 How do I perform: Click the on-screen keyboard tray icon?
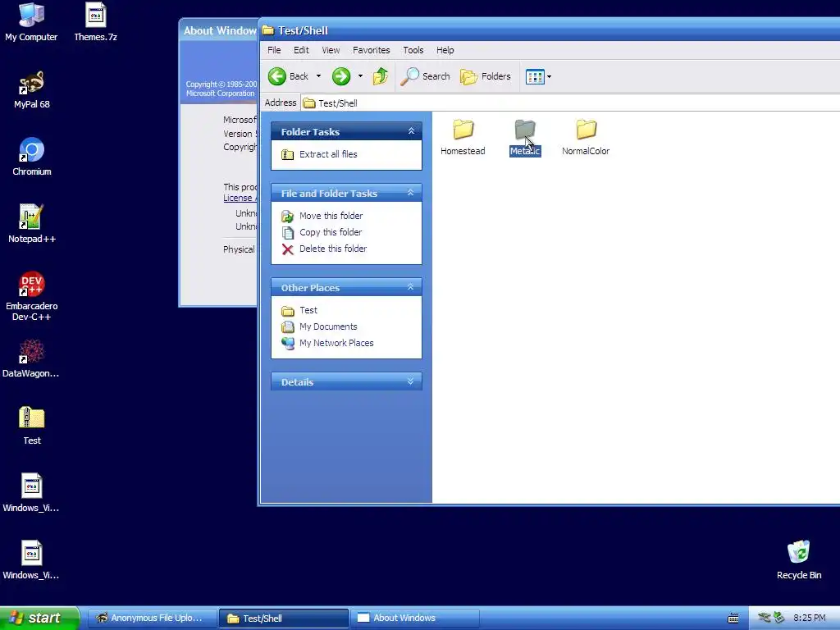coord(733,619)
